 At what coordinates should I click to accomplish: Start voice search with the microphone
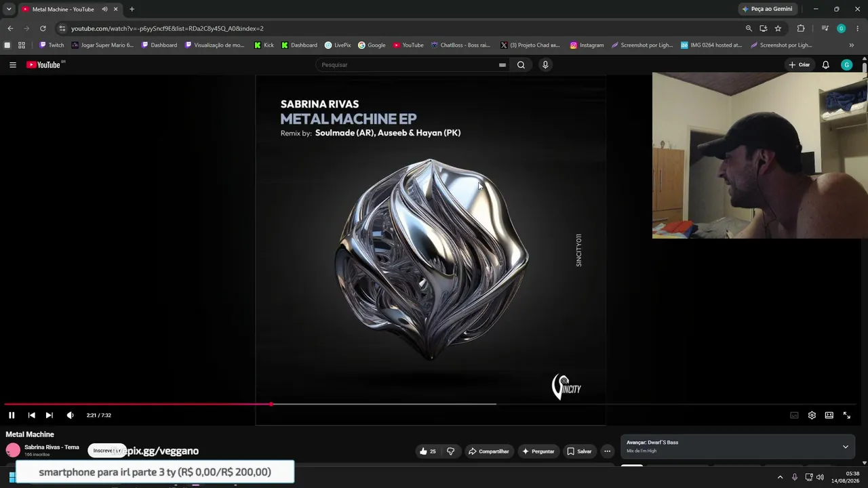pyautogui.click(x=545, y=65)
